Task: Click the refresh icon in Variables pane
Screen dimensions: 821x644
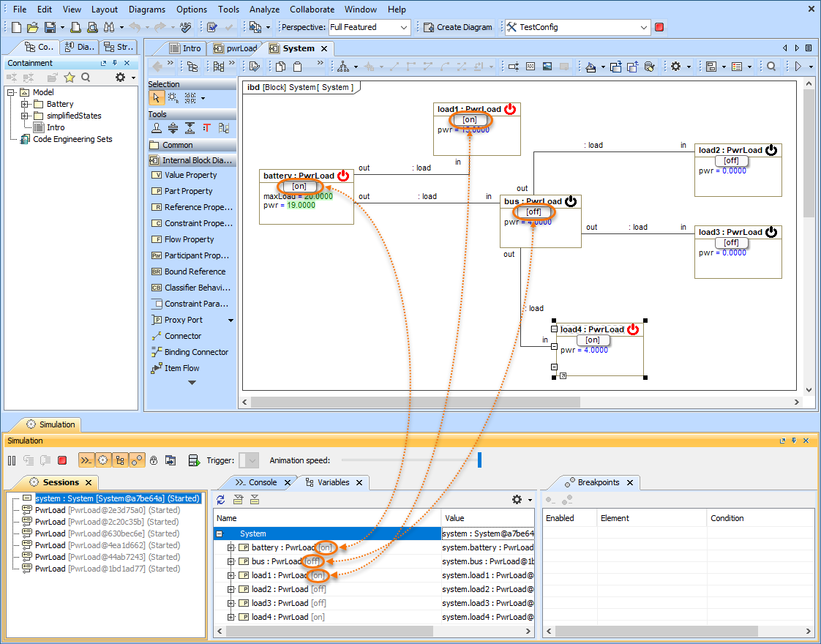Action: 221,500
